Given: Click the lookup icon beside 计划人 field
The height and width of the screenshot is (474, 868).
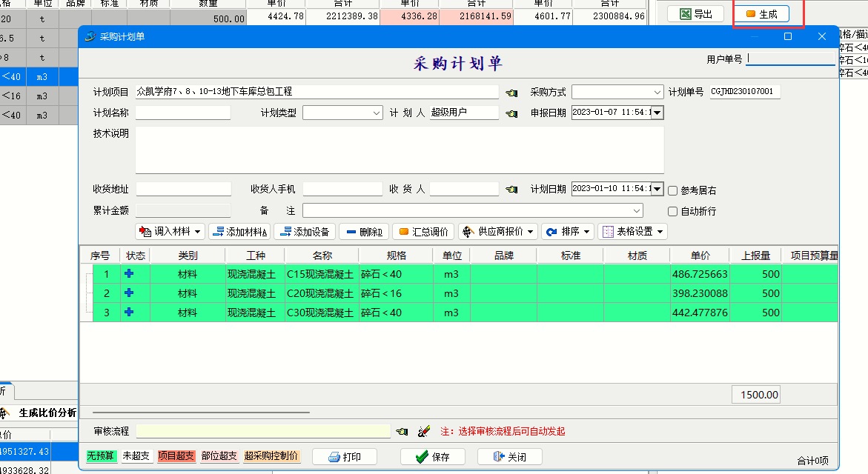Looking at the screenshot, I should coord(511,113).
